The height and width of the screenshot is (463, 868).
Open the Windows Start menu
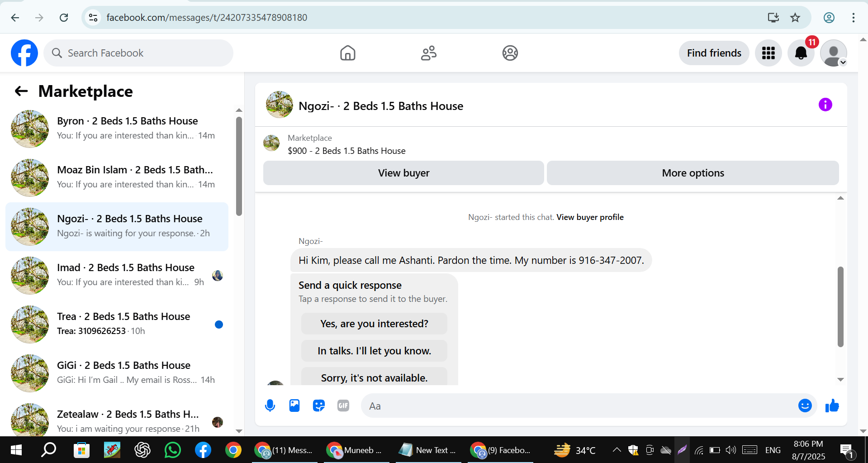16,450
